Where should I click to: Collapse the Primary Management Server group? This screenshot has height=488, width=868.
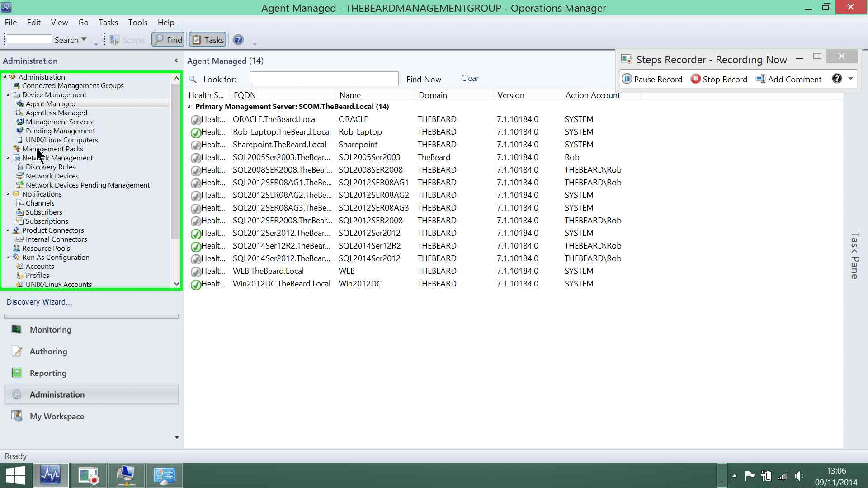coord(189,107)
